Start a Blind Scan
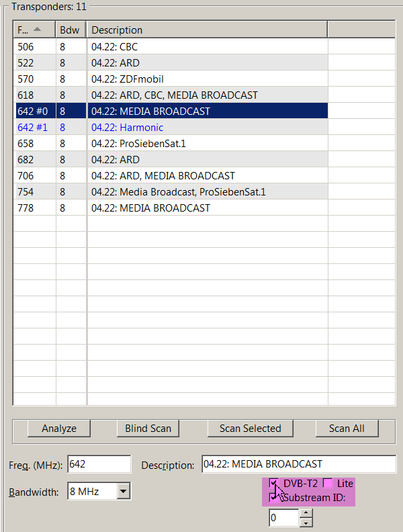The image size is (403, 532). tap(148, 429)
